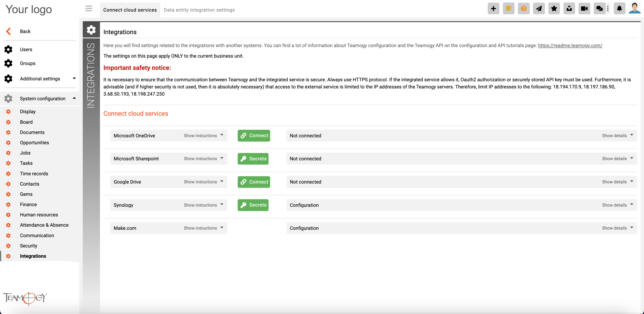644x314 pixels.
Task: Show details for Google Drive row
Action: 617,182
